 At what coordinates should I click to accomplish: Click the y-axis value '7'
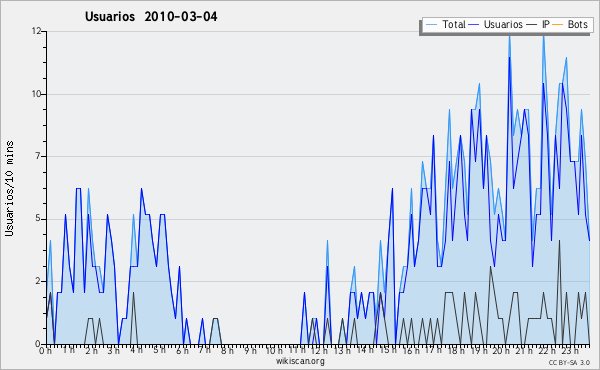38,156
